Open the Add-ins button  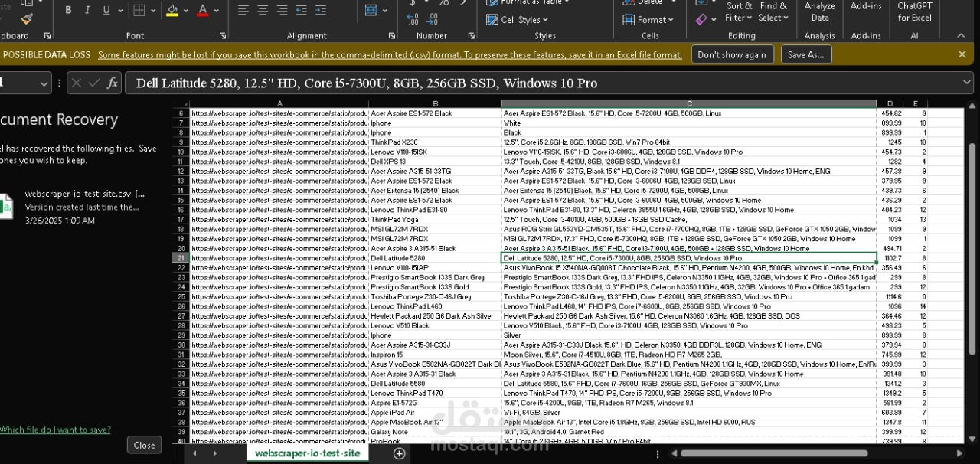coord(866,8)
